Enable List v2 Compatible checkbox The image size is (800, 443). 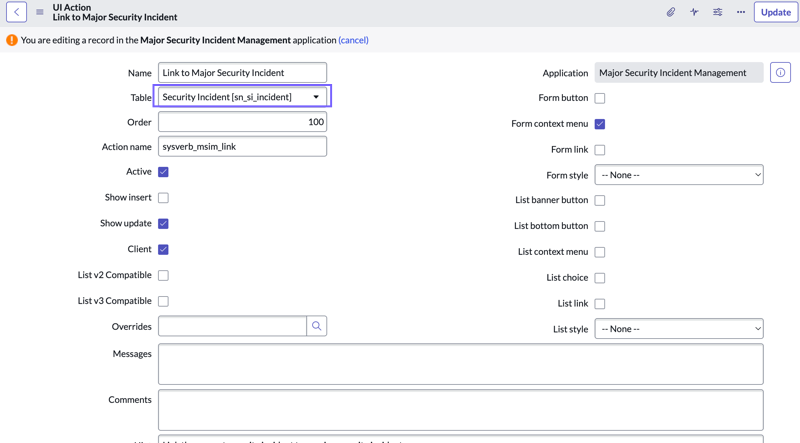(163, 276)
